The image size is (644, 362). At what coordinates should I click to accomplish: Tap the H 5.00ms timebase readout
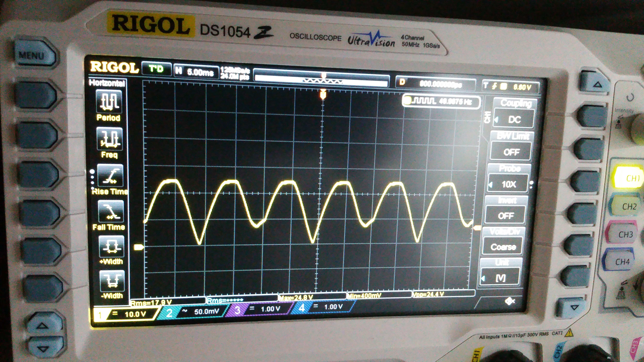click(196, 72)
